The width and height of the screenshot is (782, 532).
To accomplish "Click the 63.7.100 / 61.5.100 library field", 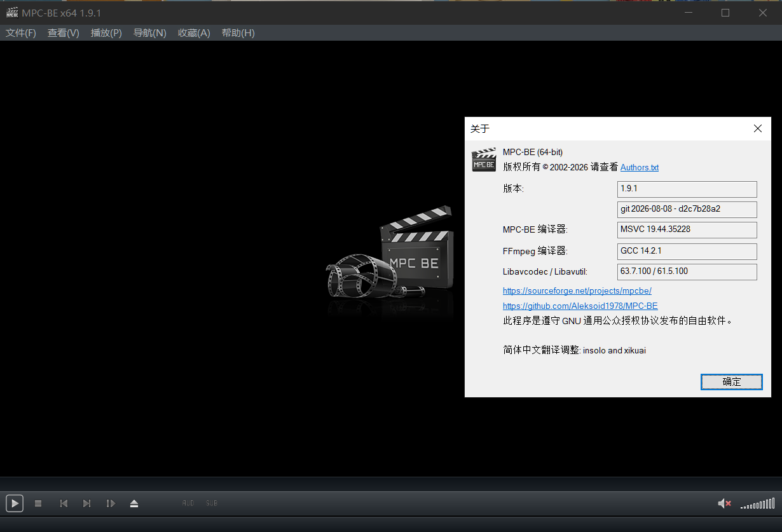I will tap(687, 272).
